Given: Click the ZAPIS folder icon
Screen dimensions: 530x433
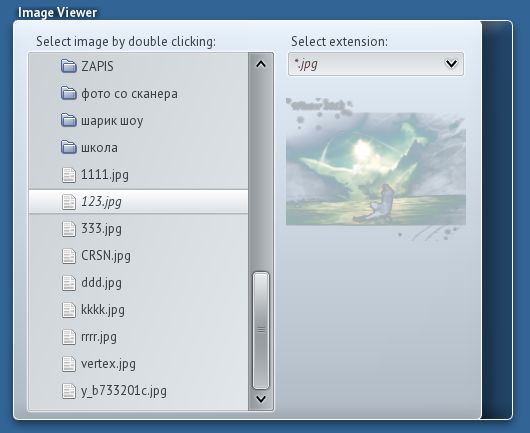Looking at the screenshot, I should pos(69,66).
